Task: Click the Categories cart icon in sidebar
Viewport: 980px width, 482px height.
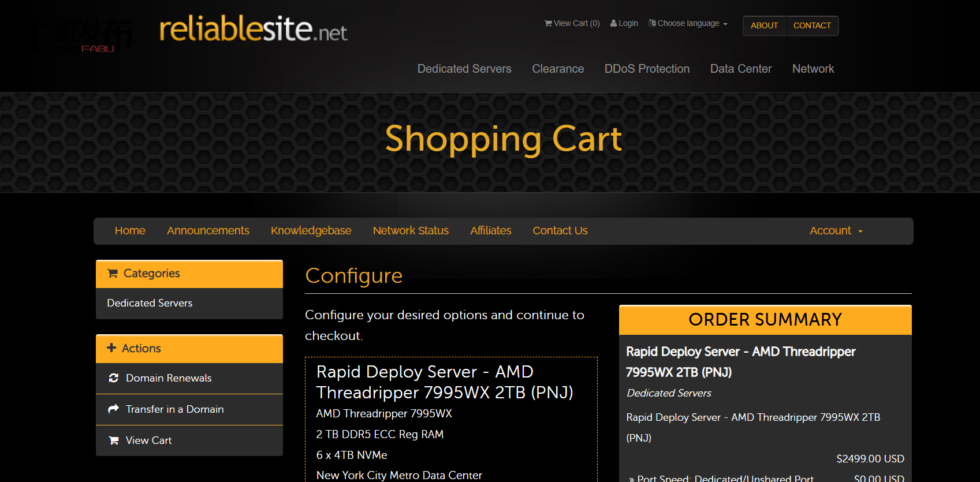Action: coord(113,274)
